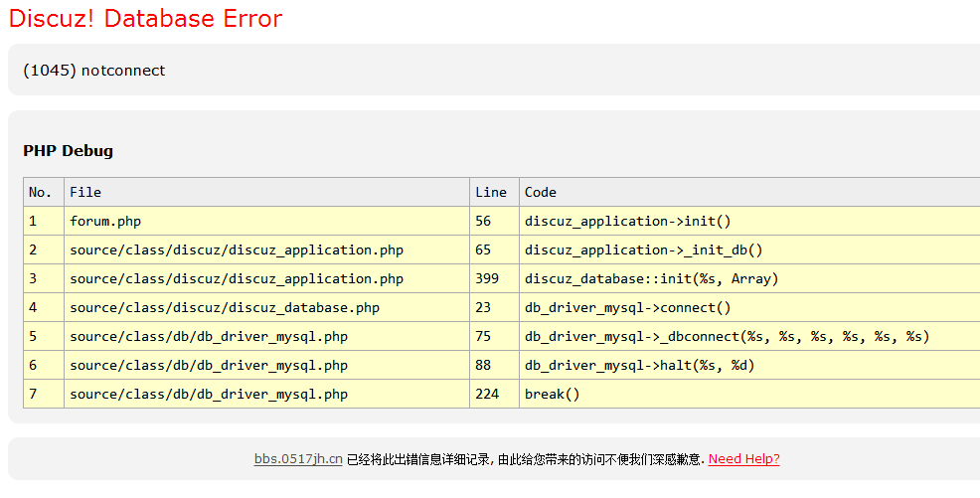Select row 2 discuz_application.php file cell
The image size is (980, 498).
point(267,249)
